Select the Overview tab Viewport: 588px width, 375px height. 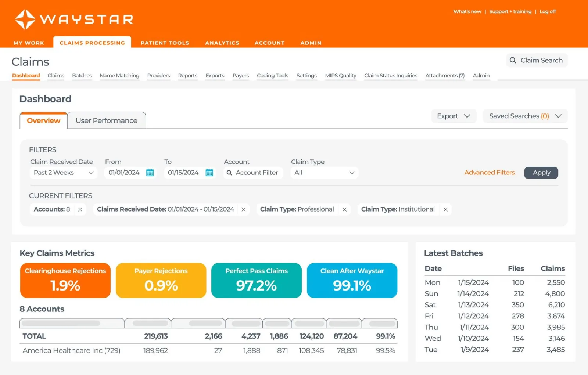point(43,120)
